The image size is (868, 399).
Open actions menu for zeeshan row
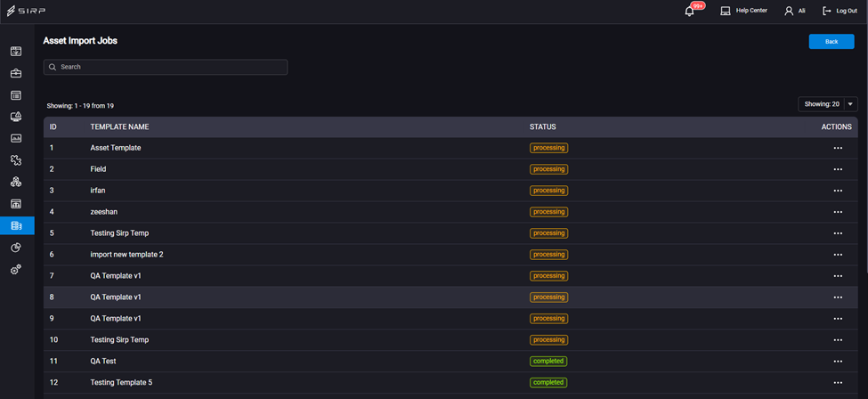[x=838, y=212]
